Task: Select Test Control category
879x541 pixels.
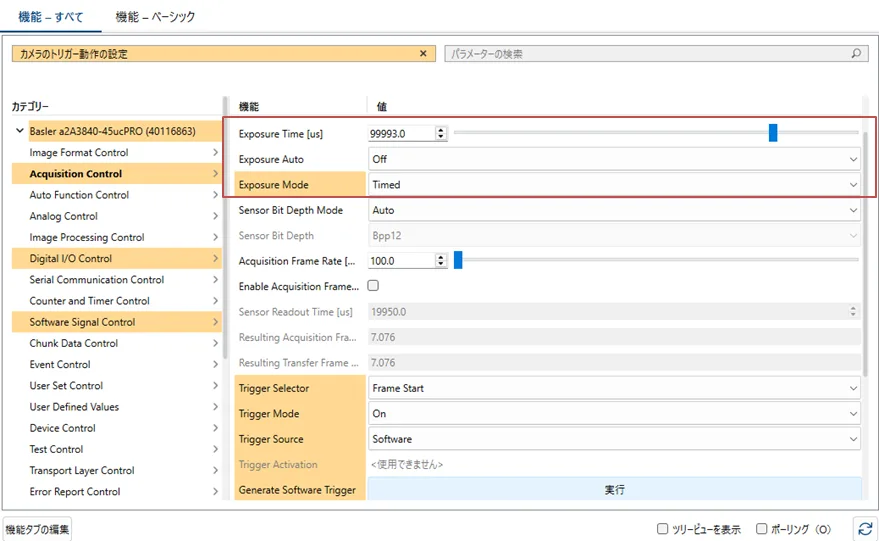Action: point(117,450)
